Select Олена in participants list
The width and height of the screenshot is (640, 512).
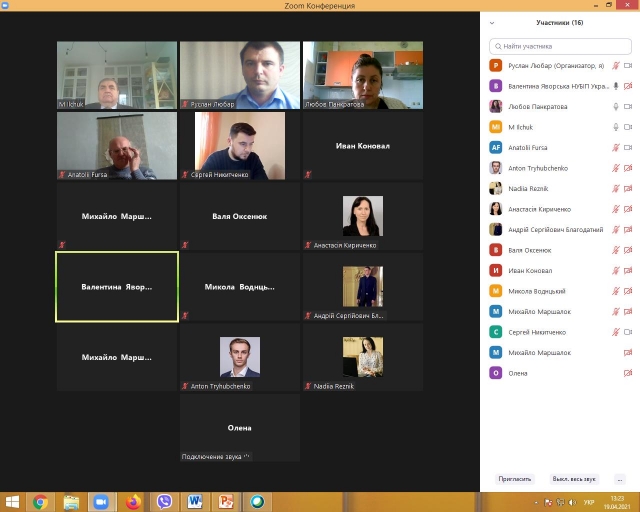coord(560,373)
